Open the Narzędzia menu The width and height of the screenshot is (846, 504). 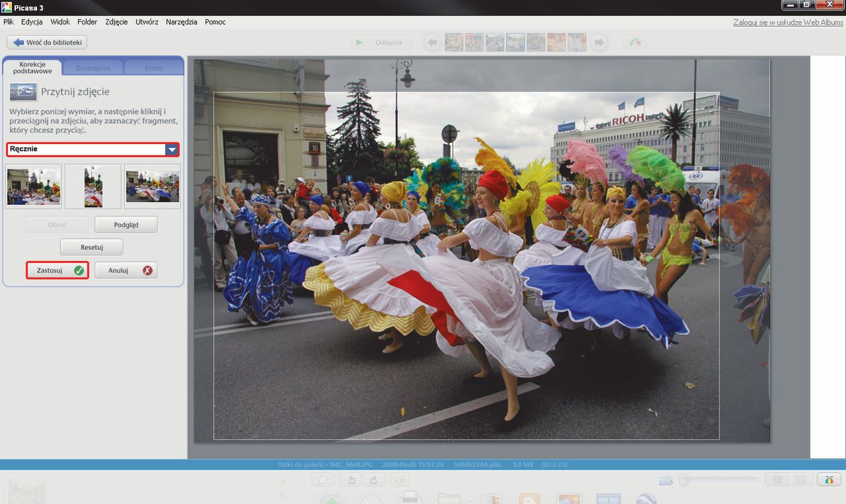[x=182, y=22]
